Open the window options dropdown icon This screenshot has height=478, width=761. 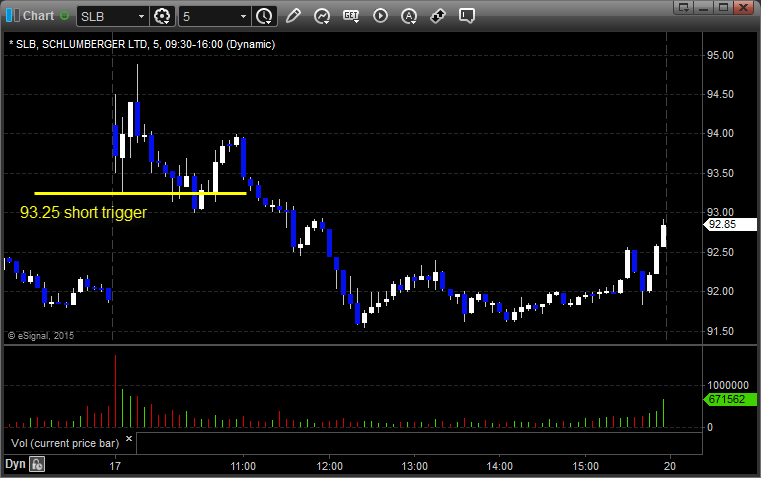pyautogui.click(x=683, y=7)
